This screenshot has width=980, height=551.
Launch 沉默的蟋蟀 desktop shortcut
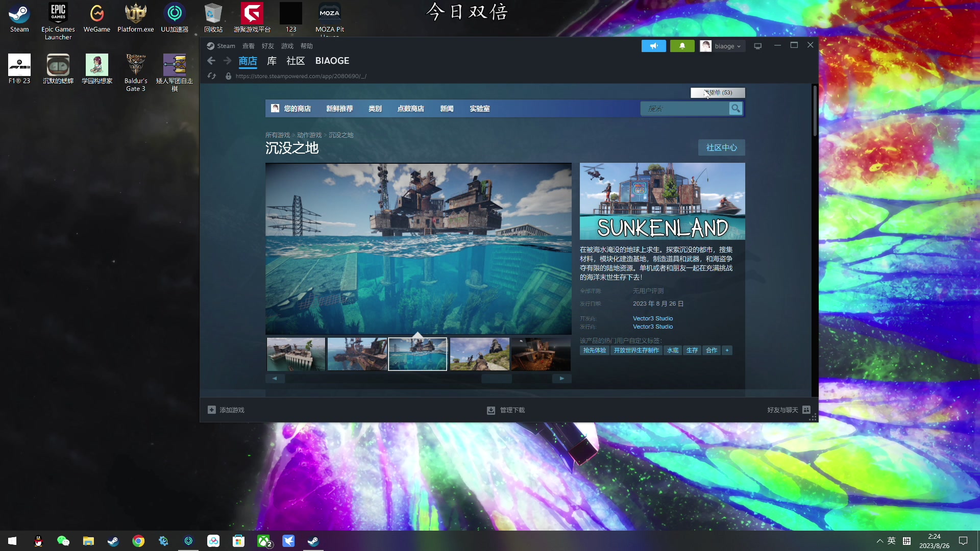tap(58, 69)
